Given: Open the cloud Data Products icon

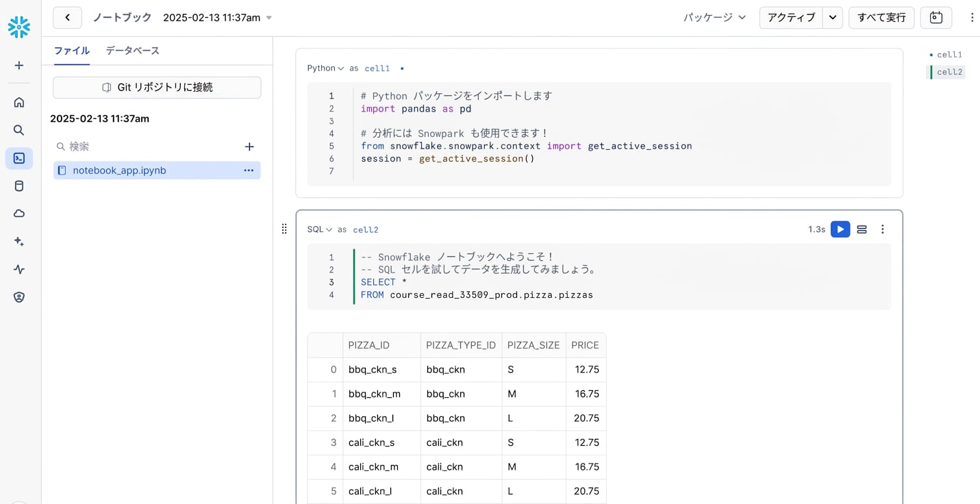Looking at the screenshot, I should [x=19, y=214].
